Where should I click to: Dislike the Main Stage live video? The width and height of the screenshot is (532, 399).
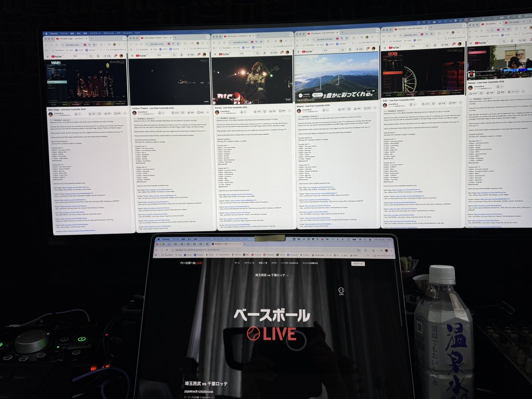tap(99, 113)
